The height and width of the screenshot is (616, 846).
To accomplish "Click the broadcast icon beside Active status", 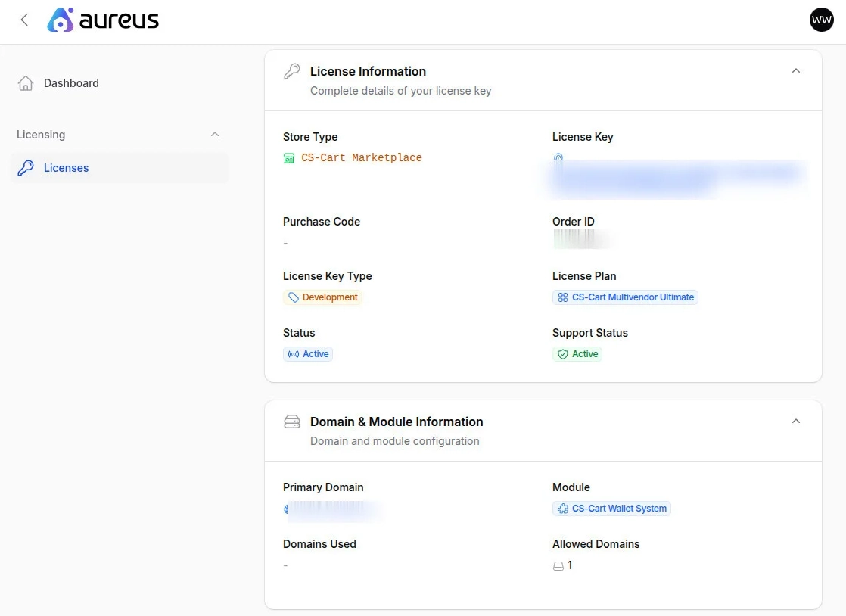I will click(x=294, y=353).
